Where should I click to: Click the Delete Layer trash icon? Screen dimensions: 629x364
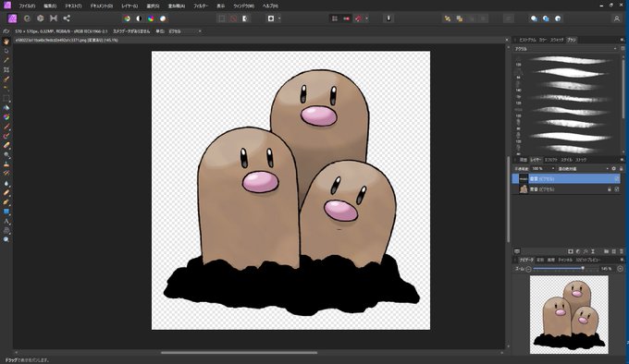[622, 251]
